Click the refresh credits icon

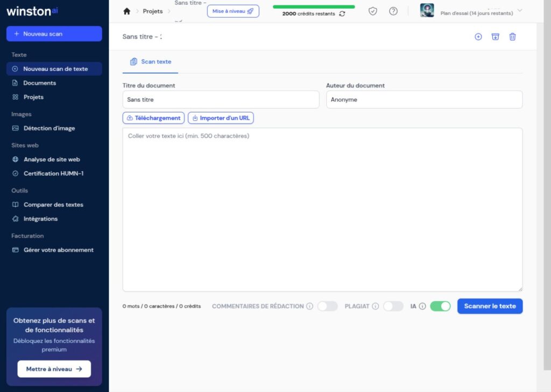click(342, 14)
